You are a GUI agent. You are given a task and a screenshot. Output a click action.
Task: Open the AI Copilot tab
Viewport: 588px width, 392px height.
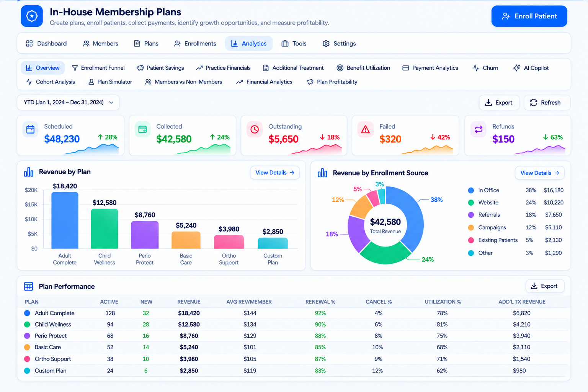click(x=531, y=68)
